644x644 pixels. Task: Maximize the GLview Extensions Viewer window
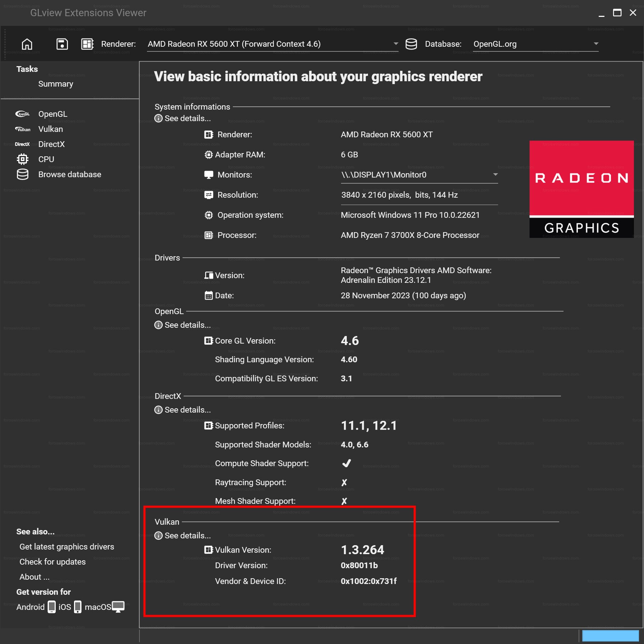[x=617, y=13]
